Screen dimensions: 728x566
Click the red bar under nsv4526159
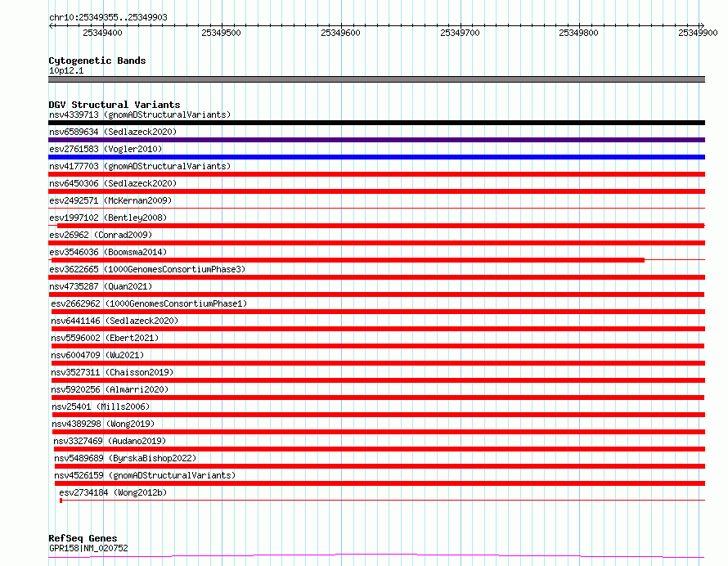(x=380, y=483)
